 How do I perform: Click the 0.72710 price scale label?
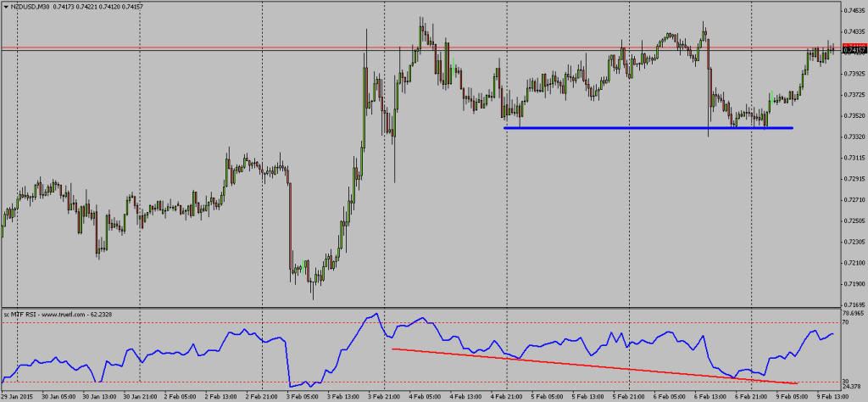point(854,200)
